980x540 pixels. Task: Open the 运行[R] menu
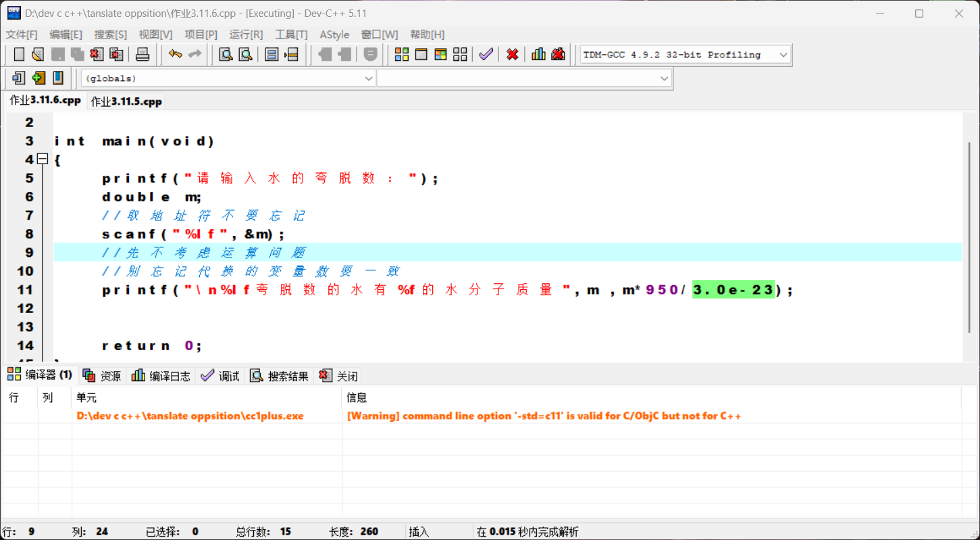click(246, 34)
